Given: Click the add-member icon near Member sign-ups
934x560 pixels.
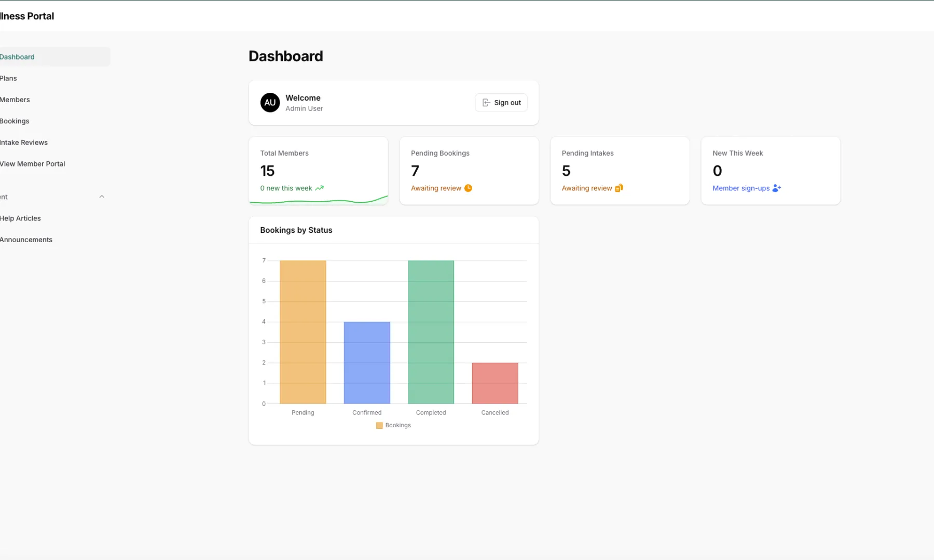Looking at the screenshot, I should [x=776, y=188].
